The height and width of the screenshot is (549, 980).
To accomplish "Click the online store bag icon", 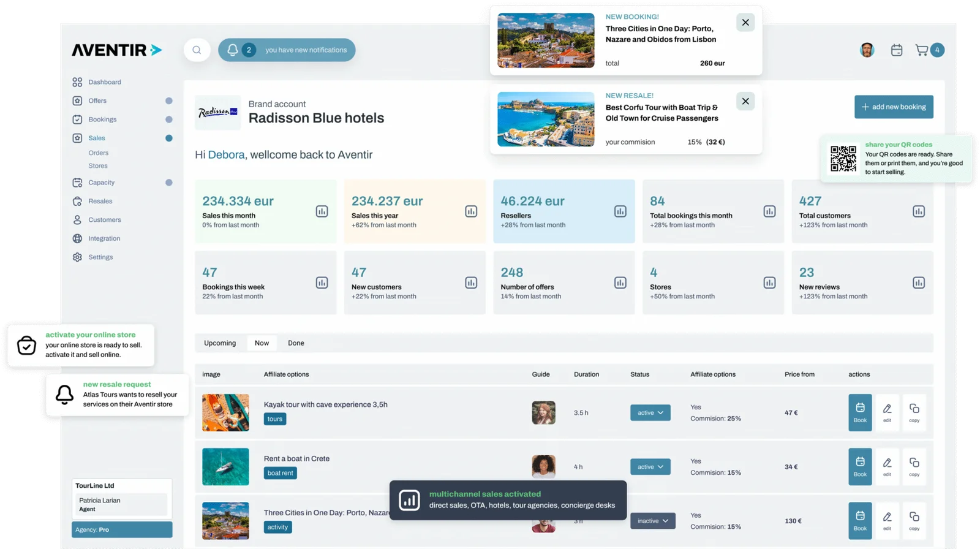I will pyautogui.click(x=26, y=345).
